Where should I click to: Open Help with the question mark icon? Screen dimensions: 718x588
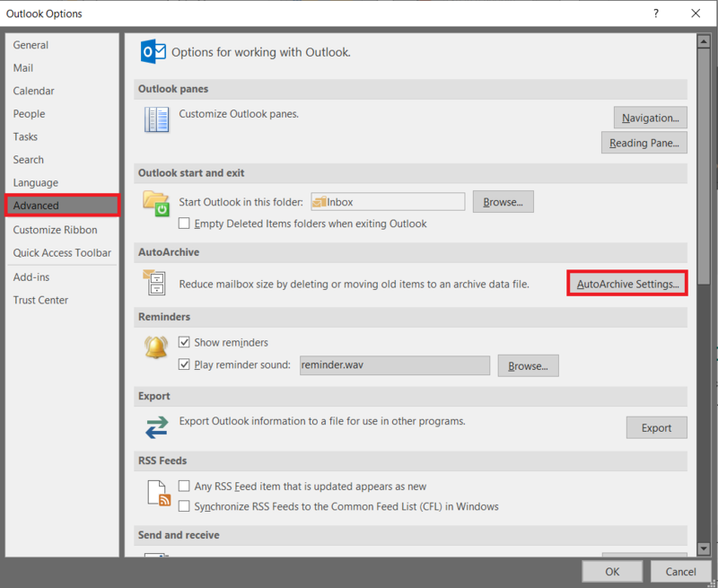tap(656, 13)
